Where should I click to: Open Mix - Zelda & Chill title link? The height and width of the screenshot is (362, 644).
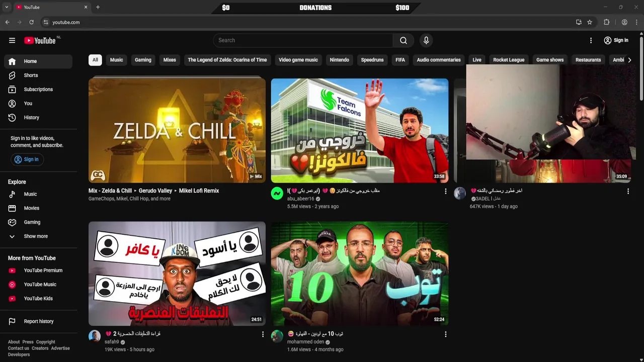click(154, 191)
